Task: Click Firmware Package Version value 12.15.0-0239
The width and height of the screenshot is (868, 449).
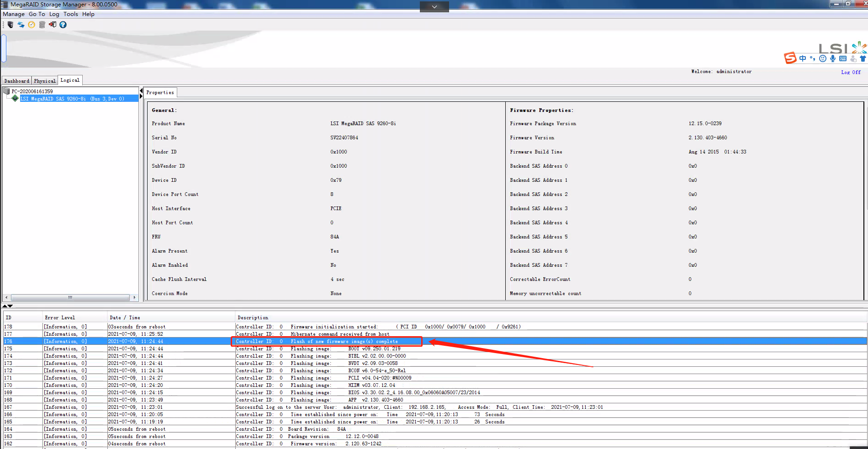Action: click(705, 123)
